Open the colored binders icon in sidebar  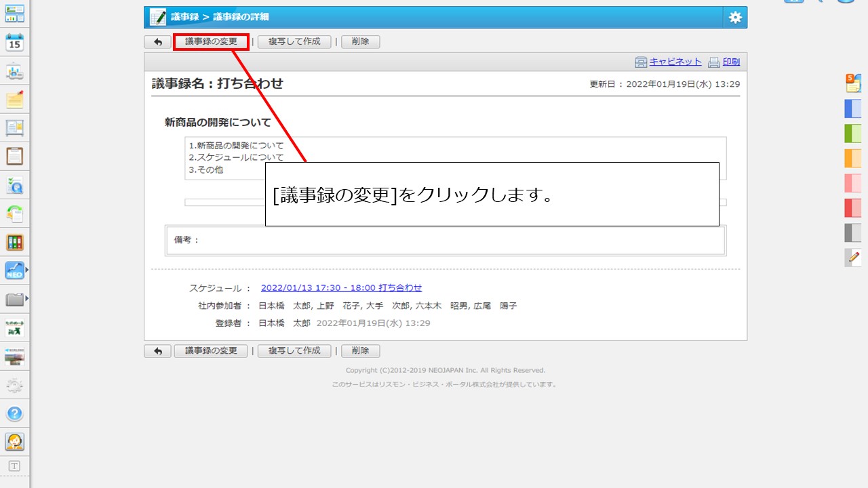click(x=14, y=242)
